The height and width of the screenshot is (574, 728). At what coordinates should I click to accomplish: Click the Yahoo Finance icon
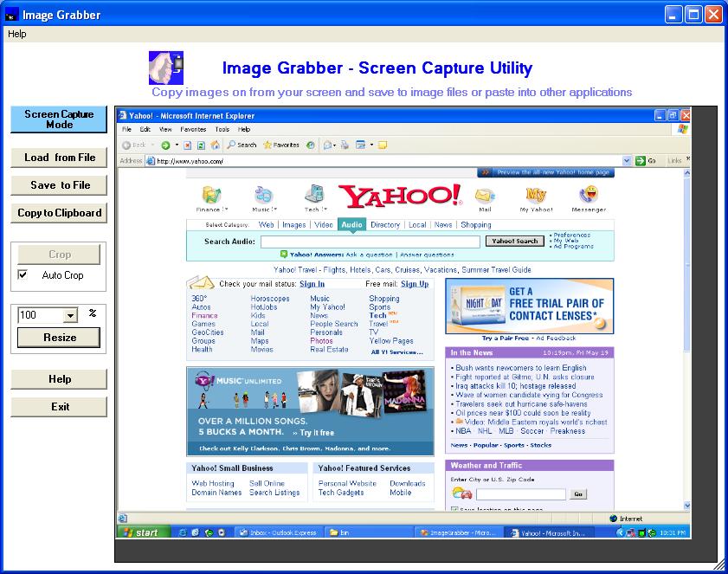coord(211,195)
